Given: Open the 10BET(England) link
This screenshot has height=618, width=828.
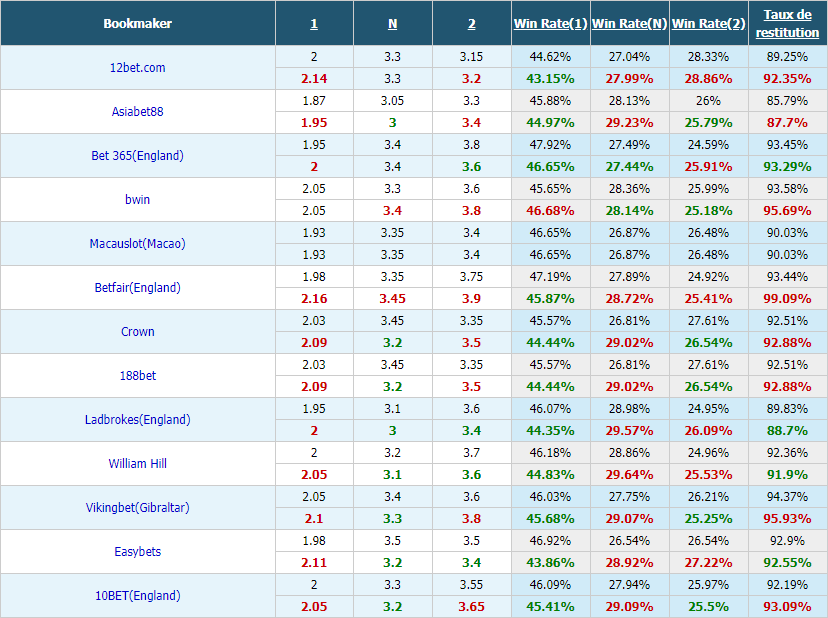Looking at the screenshot, I should point(137,596).
